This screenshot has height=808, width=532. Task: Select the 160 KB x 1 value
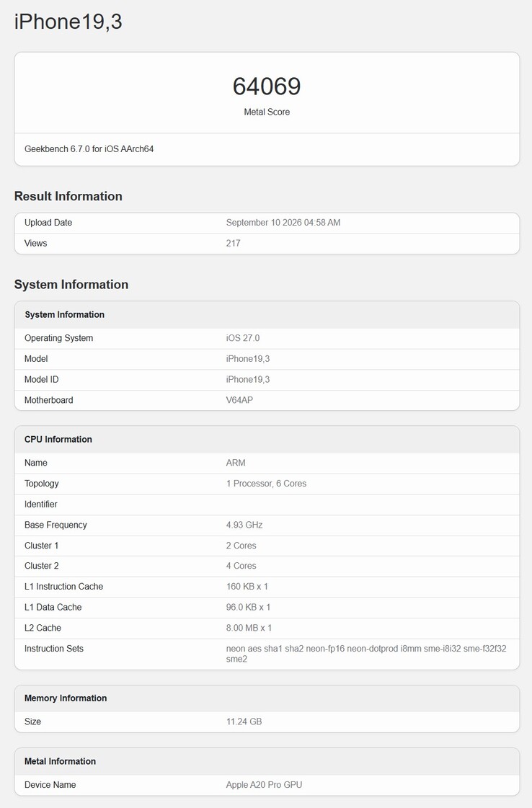coord(247,587)
